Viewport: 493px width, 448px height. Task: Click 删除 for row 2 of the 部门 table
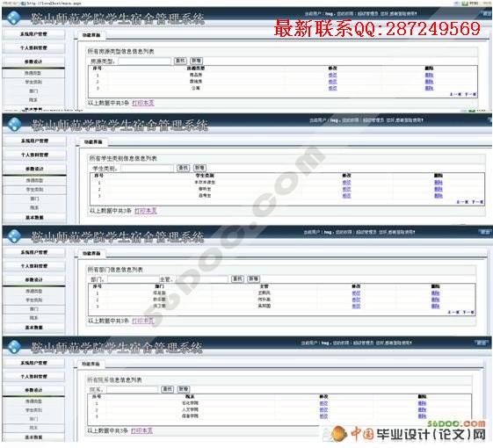[435, 300]
